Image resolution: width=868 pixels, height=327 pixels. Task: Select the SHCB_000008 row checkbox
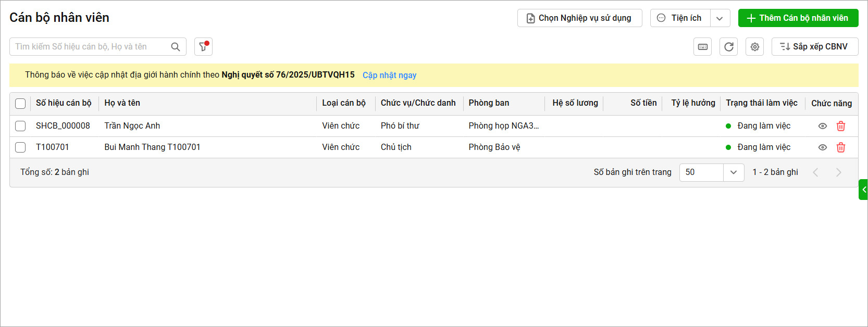(x=20, y=126)
